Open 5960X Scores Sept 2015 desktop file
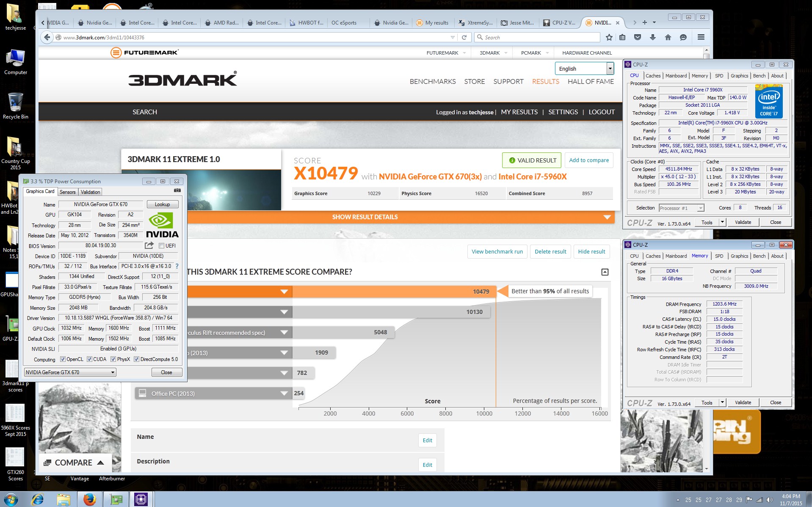Image resolution: width=812 pixels, height=507 pixels. [x=15, y=420]
